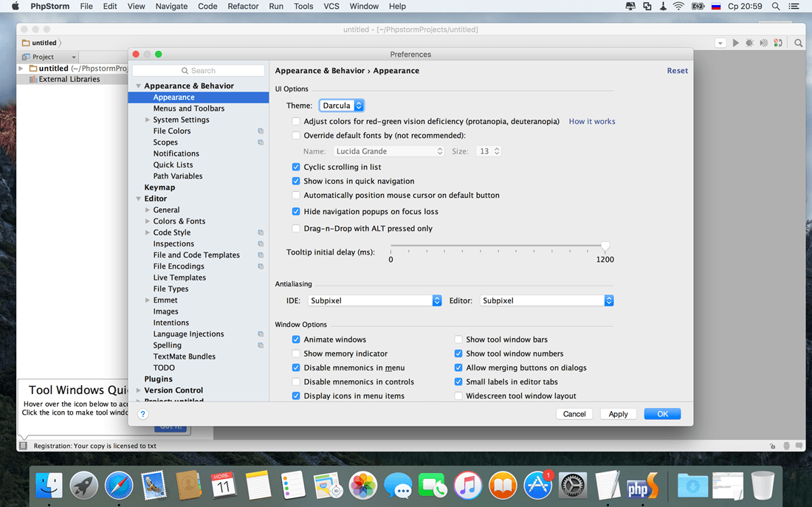This screenshot has height=507, width=812.
Task: Open the Refactor menu
Action: [243, 6]
